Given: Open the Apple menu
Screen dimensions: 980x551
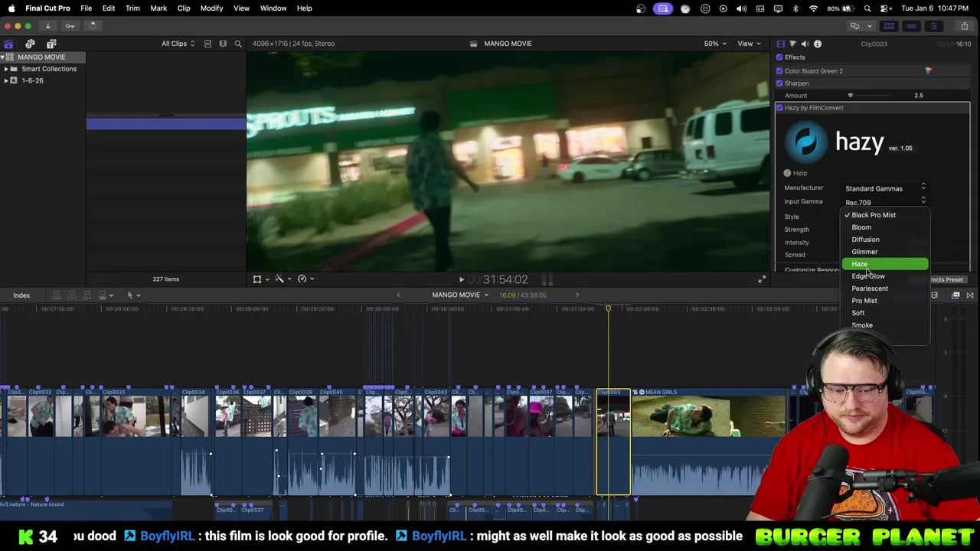Looking at the screenshot, I should point(11,8).
